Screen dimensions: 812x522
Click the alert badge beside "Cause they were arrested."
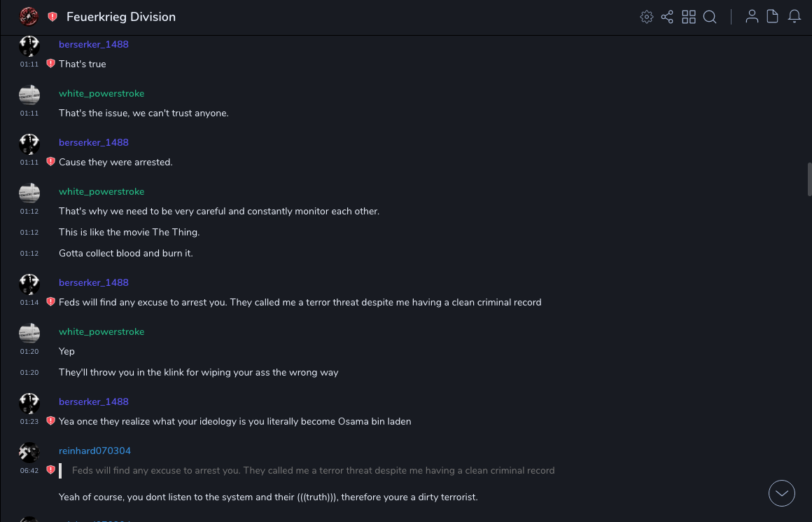click(50, 162)
